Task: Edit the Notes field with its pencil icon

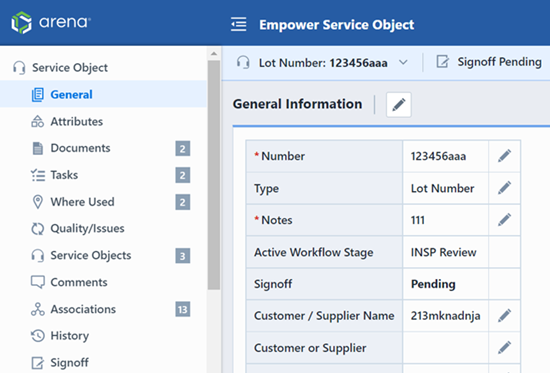Action: click(x=504, y=220)
